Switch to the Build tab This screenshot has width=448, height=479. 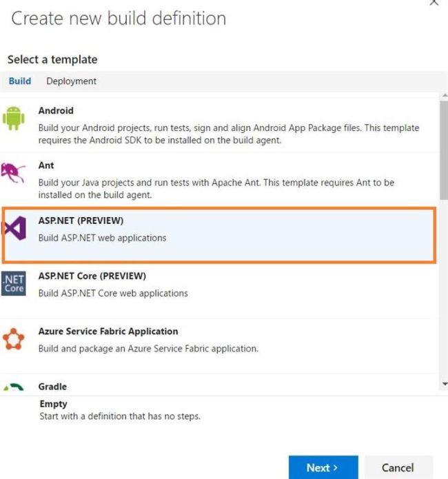[20, 81]
